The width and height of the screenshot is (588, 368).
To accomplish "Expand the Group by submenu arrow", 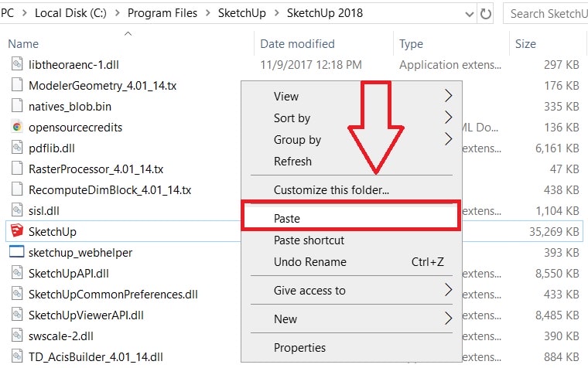I will [448, 139].
